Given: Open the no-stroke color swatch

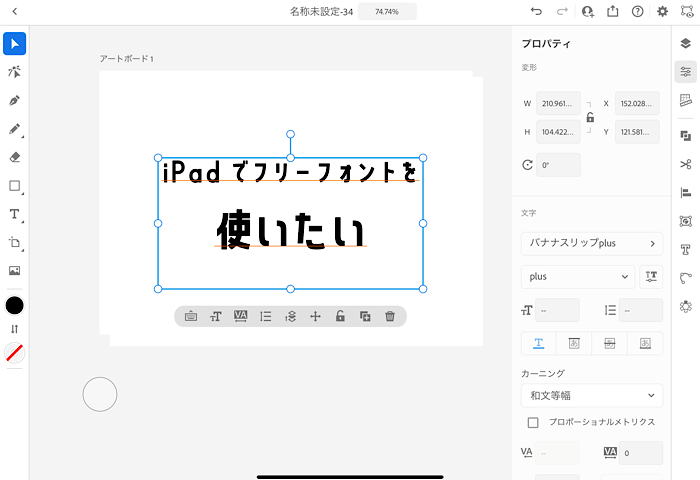Looking at the screenshot, I should 14,353.
